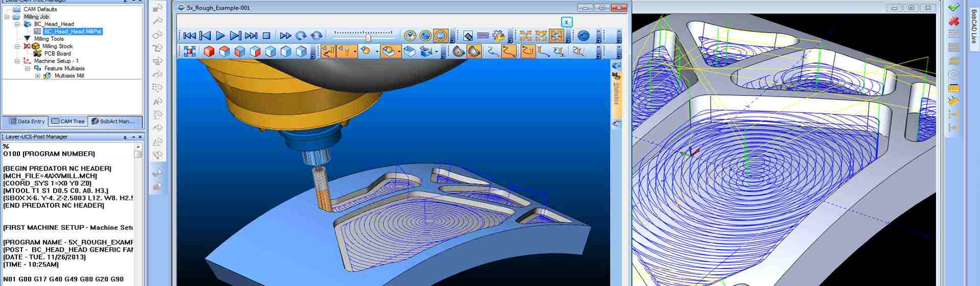Close the simulation panel with x button

coord(566,22)
